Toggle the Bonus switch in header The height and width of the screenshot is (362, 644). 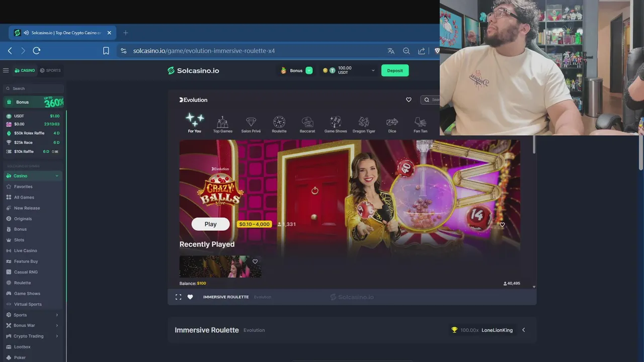pos(309,70)
